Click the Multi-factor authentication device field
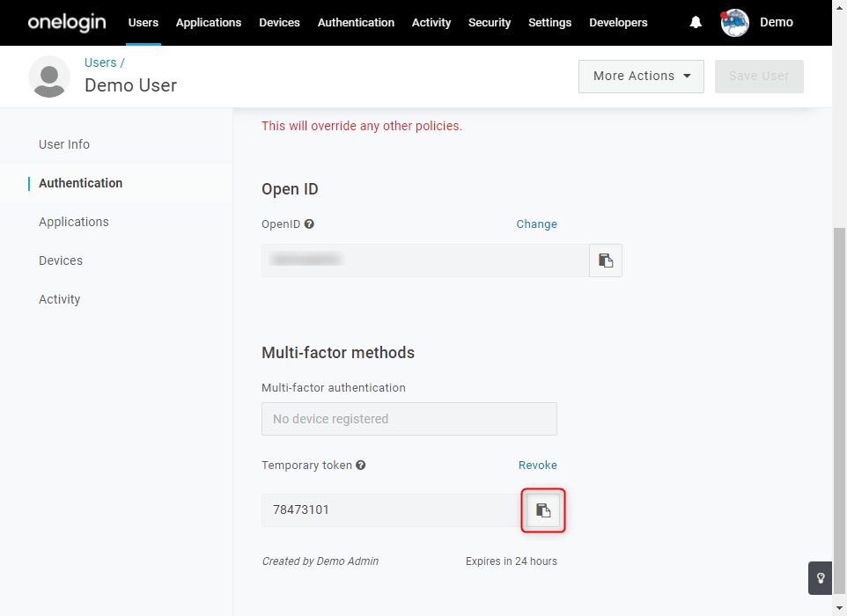 (x=409, y=419)
